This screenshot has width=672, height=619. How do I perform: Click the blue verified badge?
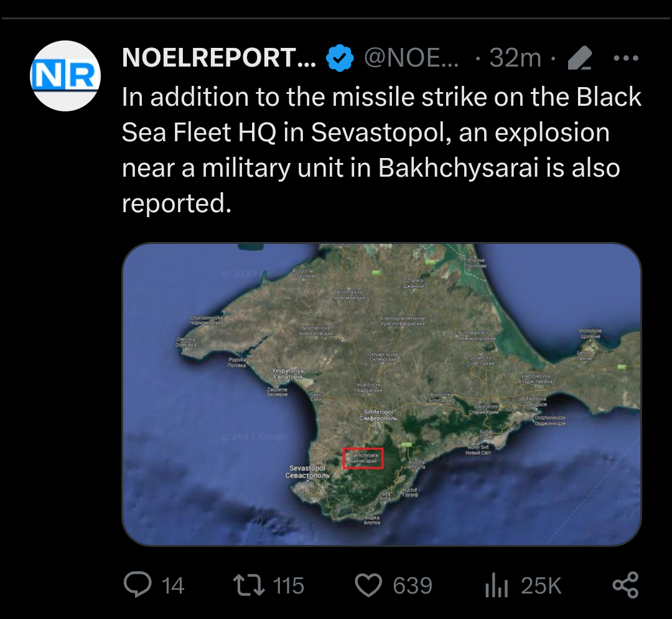click(x=340, y=58)
